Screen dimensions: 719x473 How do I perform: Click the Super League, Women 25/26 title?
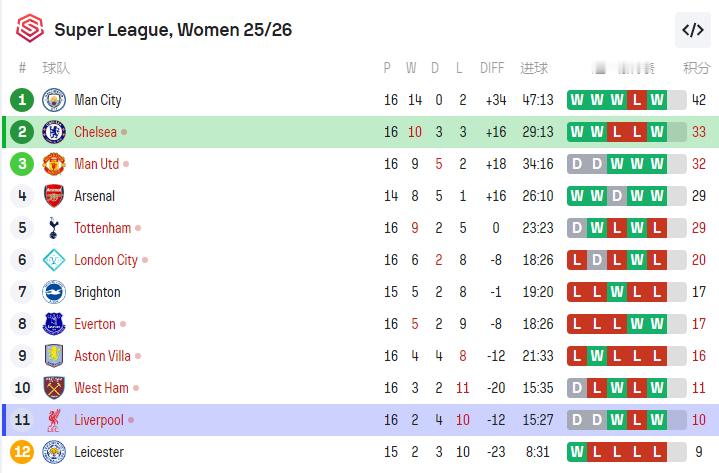point(173,30)
